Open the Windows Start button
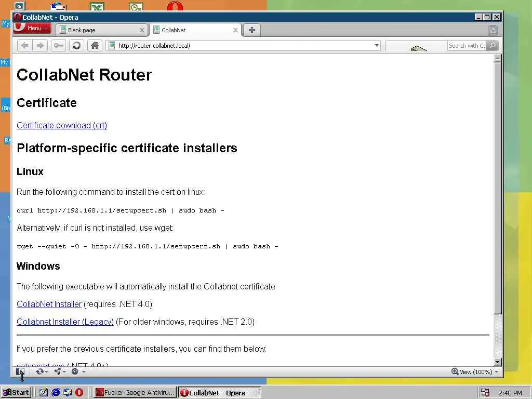 [x=16, y=393]
